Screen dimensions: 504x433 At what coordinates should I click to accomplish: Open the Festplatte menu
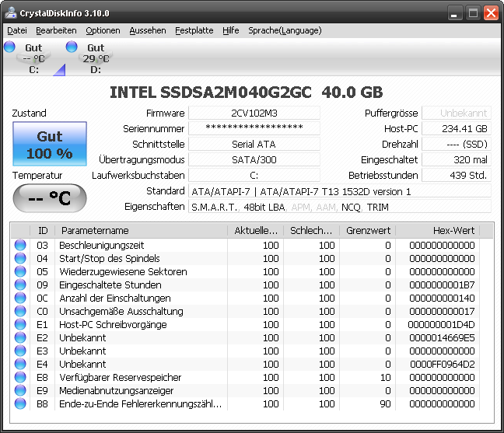coord(194,30)
